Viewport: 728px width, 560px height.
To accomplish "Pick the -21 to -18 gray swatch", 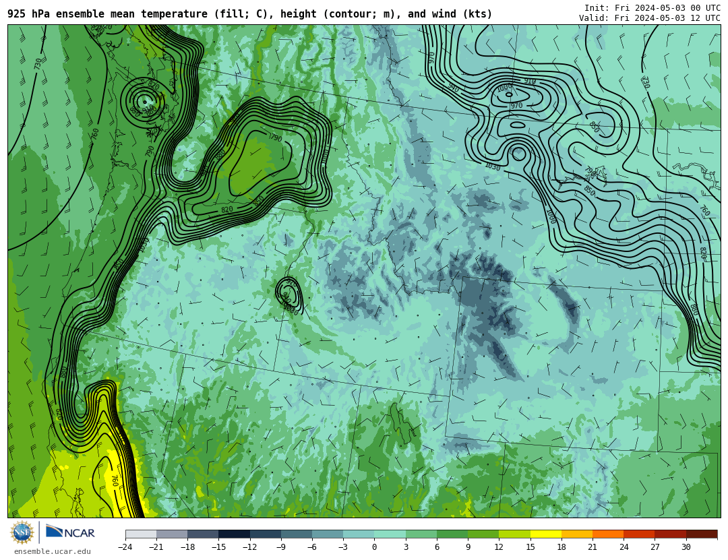I will point(172,534).
